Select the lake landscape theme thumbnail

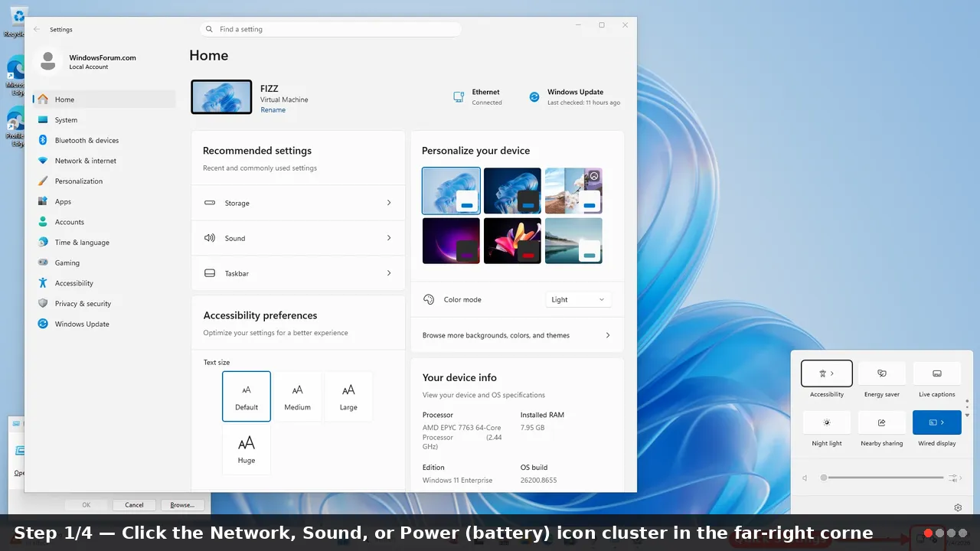click(573, 240)
